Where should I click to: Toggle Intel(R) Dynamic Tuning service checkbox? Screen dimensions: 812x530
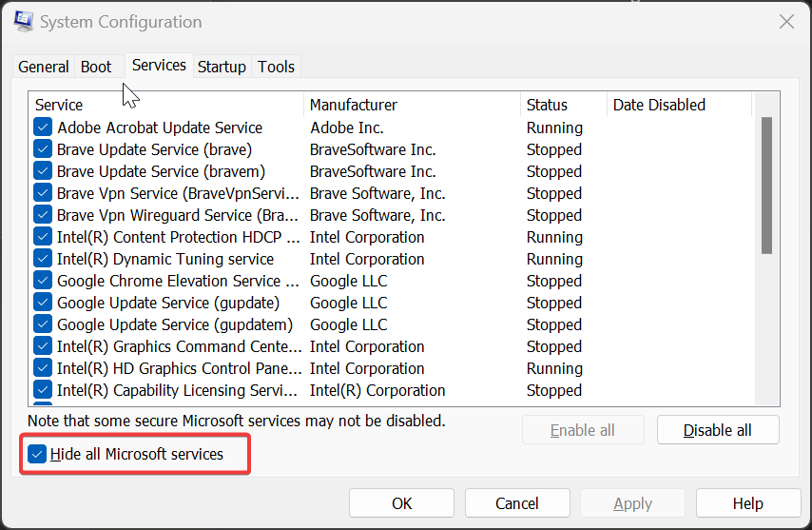point(43,259)
